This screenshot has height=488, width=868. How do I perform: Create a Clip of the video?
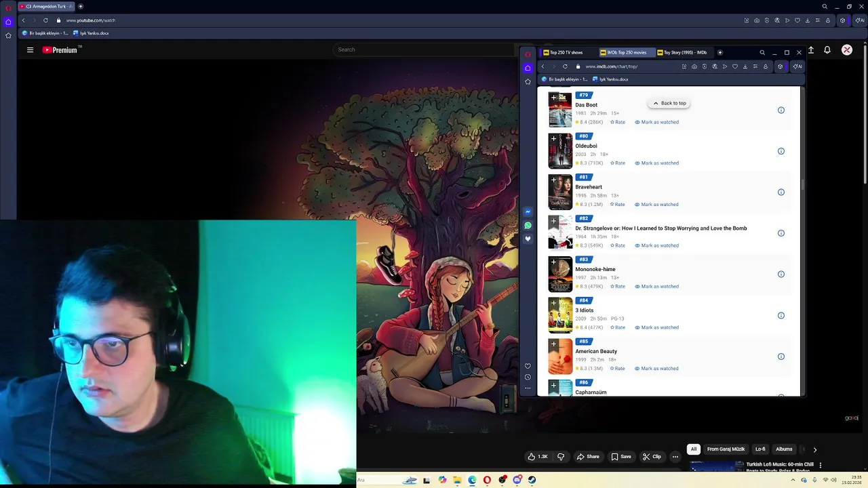click(x=652, y=457)
